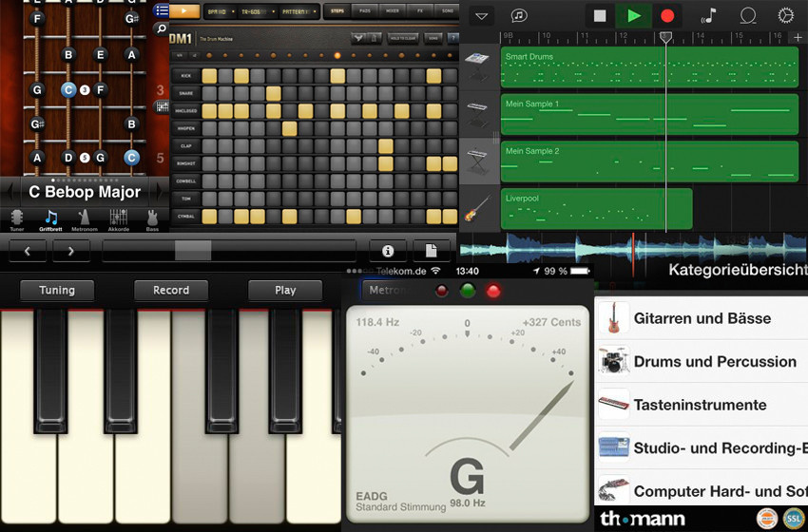Toggle the first Tom step pad
Image resolution: width=808 pixels, height=532 pixels.
(209, 199)
